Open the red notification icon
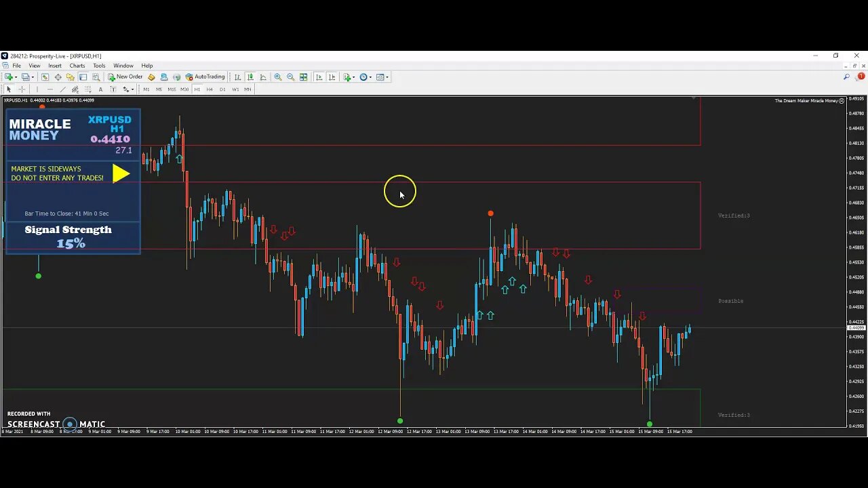This screenshot has height=488, width=868. click(x=861, y=77)
